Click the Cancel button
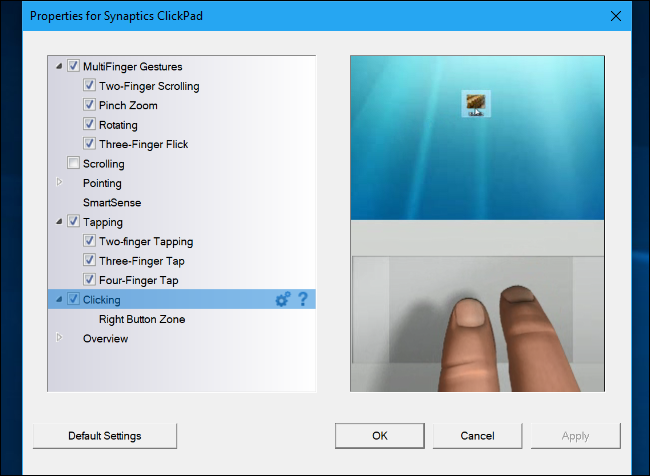Viewport: 650px width, 476px height. tap(477, 436)
